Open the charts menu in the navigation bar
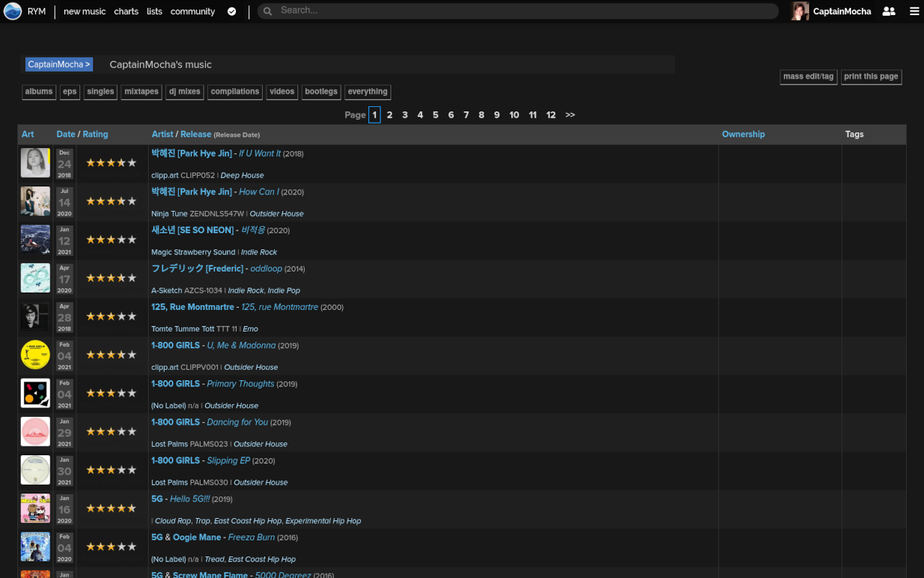 pyautogui.click(x=126, y=12)
